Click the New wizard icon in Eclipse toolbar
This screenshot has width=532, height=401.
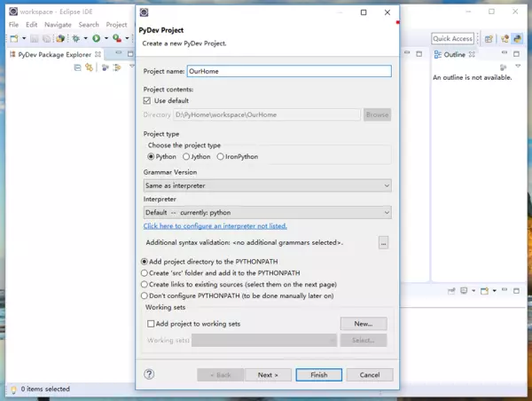tap(14, 38)
